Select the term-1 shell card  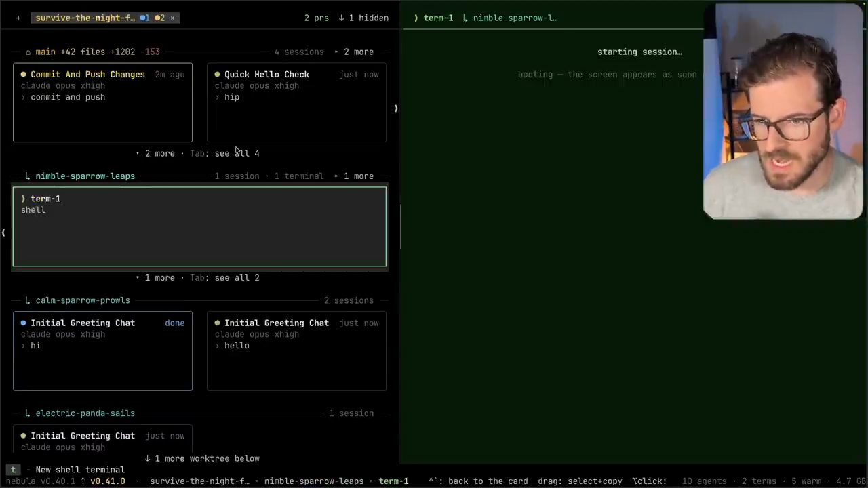[x=199, y=226]
